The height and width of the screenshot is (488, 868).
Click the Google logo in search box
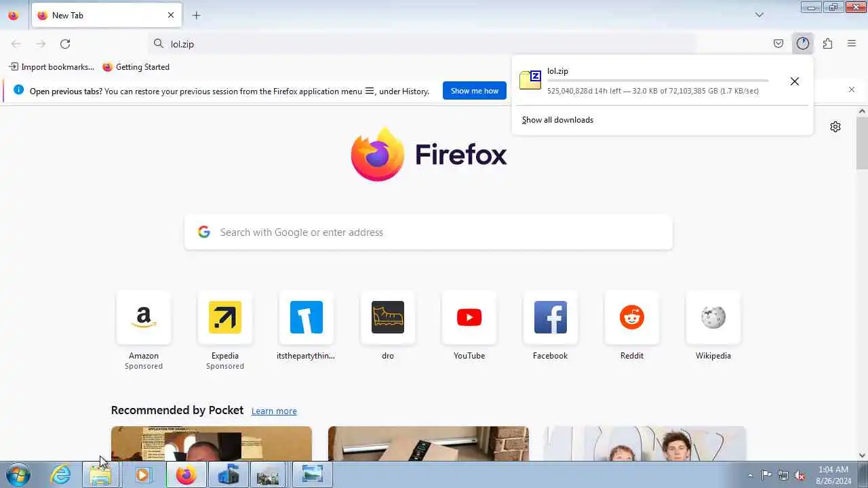tap(203, 232)
